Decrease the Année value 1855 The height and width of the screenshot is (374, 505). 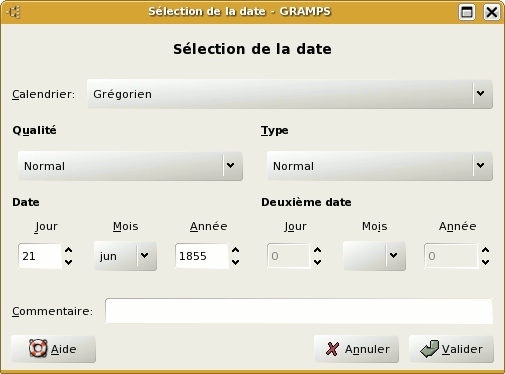[x=236, y=262]
